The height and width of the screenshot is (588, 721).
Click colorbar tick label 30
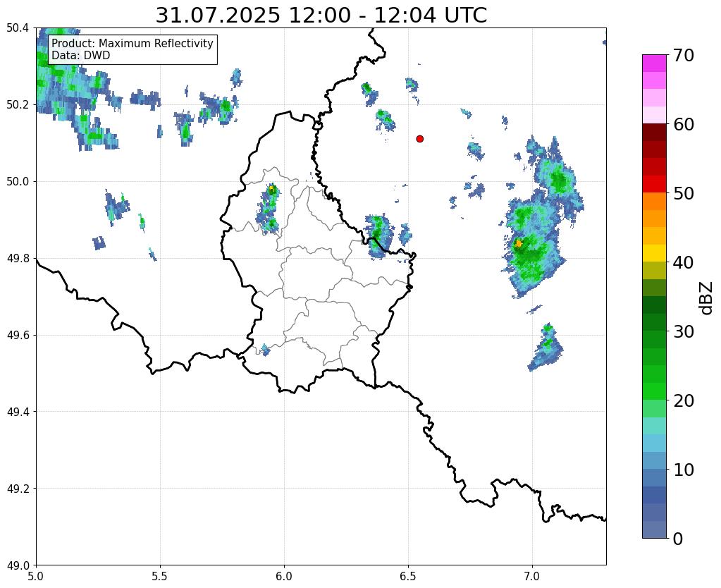pyautogui.click(x=683, y=331)
